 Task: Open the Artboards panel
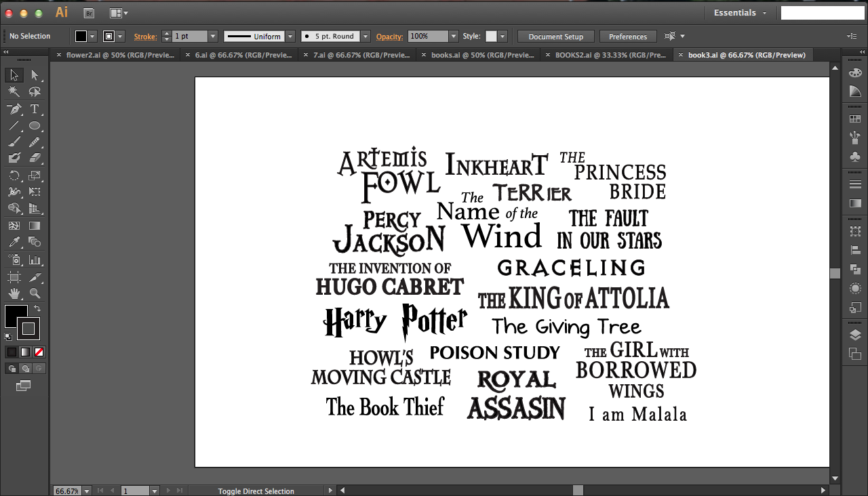point(855,354)
